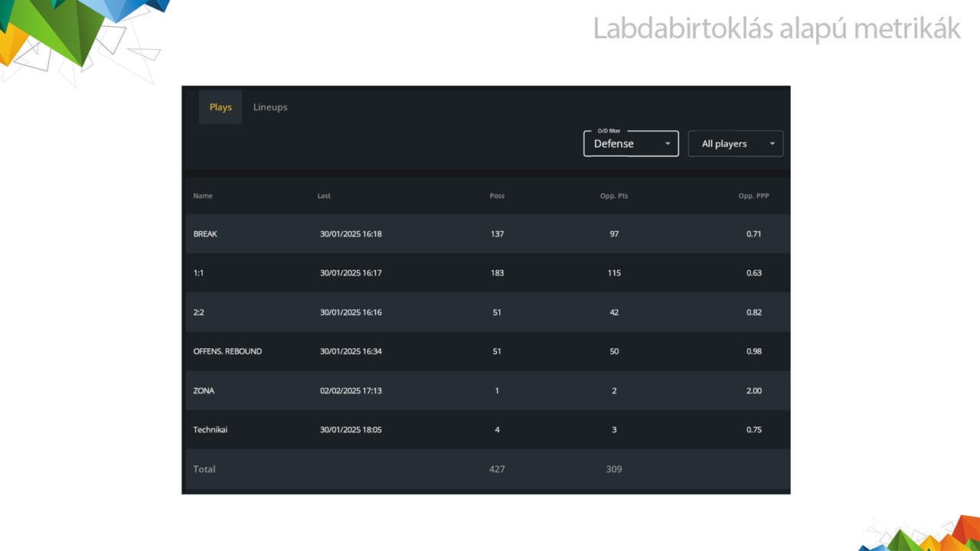Screen dimensions: 980x551
Task: Sort by the Opp. PPP column header
Action: [753, 196]
